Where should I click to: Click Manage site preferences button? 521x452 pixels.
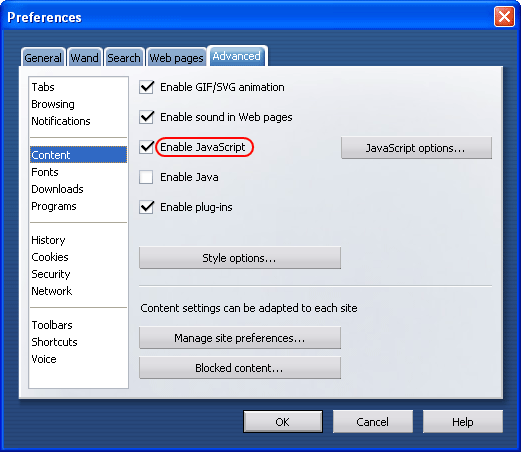pyautogui.click(x=240, y=338)
